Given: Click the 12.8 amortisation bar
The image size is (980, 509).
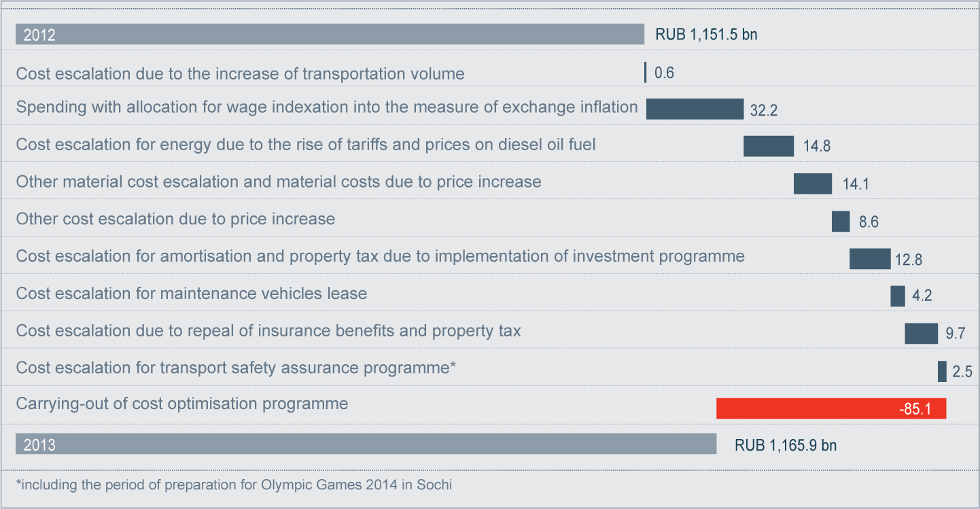Looking at the screenshot, I should 870,259.
